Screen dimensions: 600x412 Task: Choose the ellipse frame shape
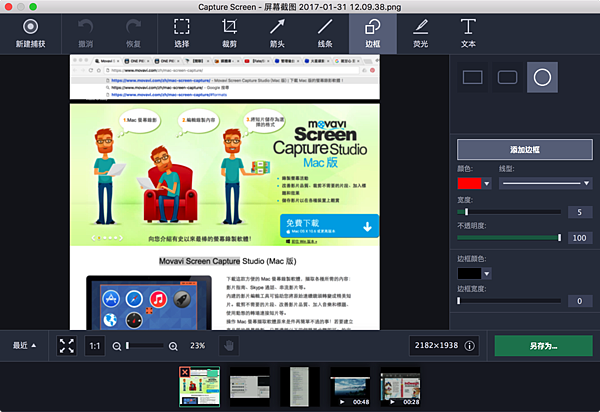pos(542,77)
